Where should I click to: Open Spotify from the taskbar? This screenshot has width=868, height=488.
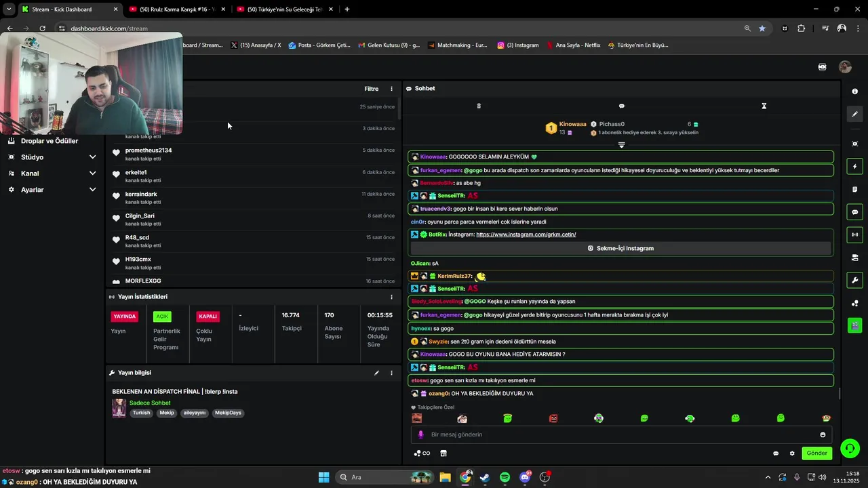click(x=505, y=477)
